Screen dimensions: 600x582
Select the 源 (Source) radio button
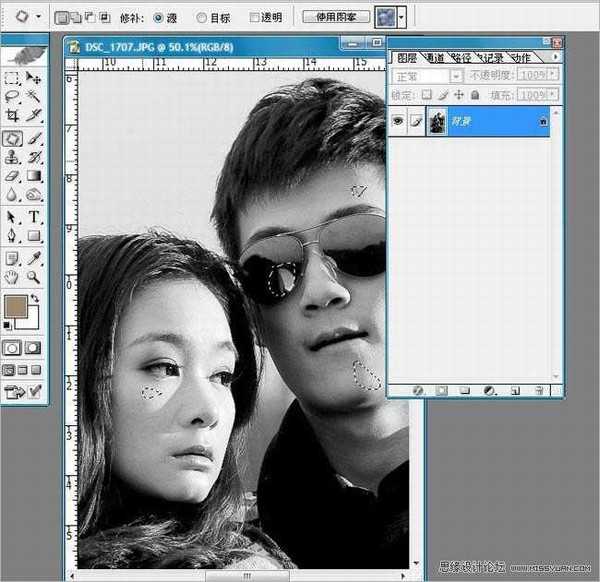point(158,18)
